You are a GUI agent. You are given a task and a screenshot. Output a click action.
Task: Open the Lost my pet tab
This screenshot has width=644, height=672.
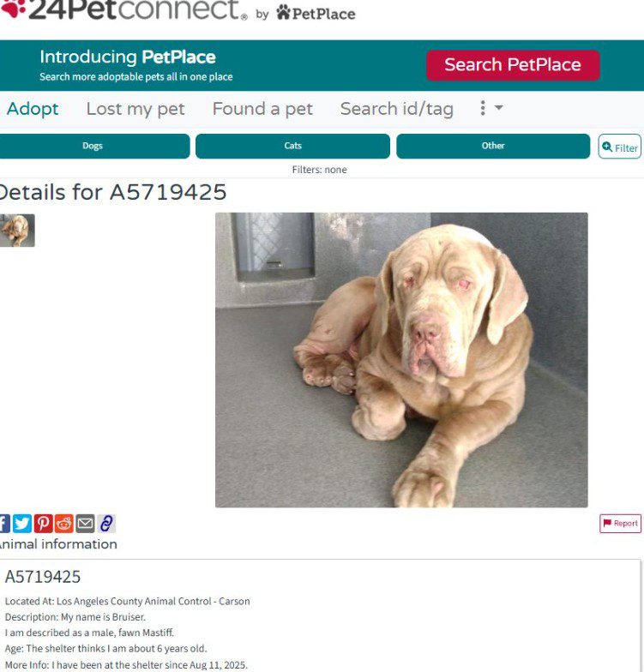135,109
